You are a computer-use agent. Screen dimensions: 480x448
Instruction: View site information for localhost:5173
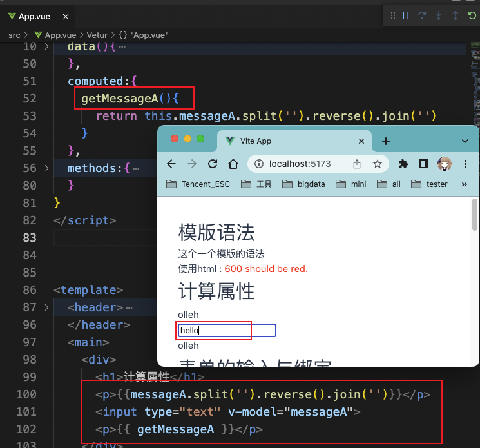tap(258, 164)
